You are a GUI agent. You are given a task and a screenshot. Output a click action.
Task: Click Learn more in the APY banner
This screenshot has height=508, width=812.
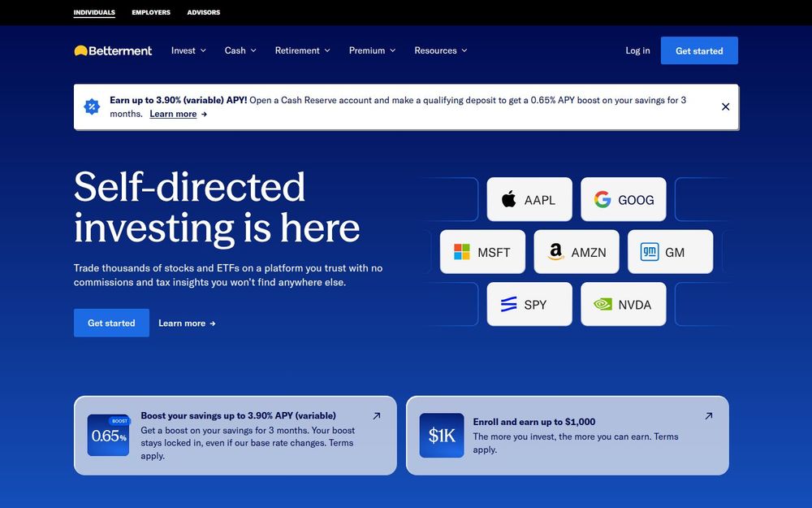[x=173, y=114]
